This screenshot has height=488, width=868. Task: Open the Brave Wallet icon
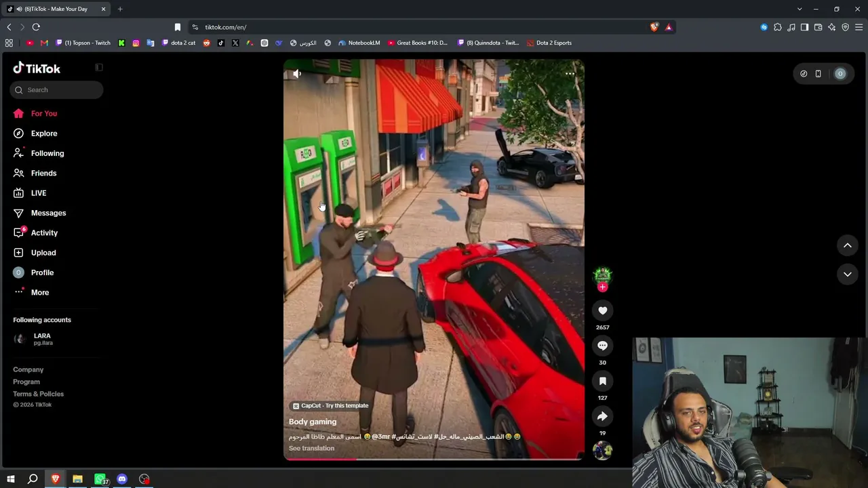click(x=818, y=27)
